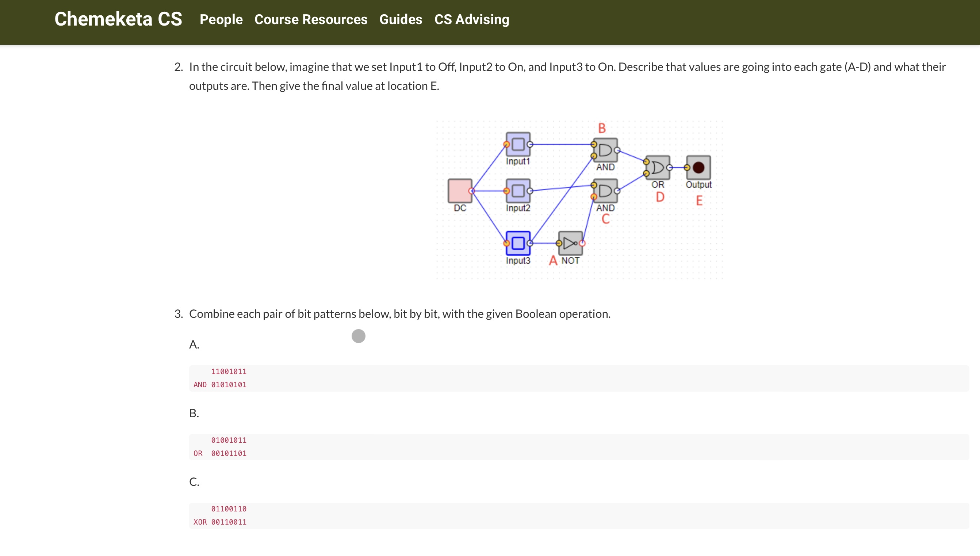Click the AND gate labeled B
This screenshot has width=980, height=556.
click(x=605, y=150)
